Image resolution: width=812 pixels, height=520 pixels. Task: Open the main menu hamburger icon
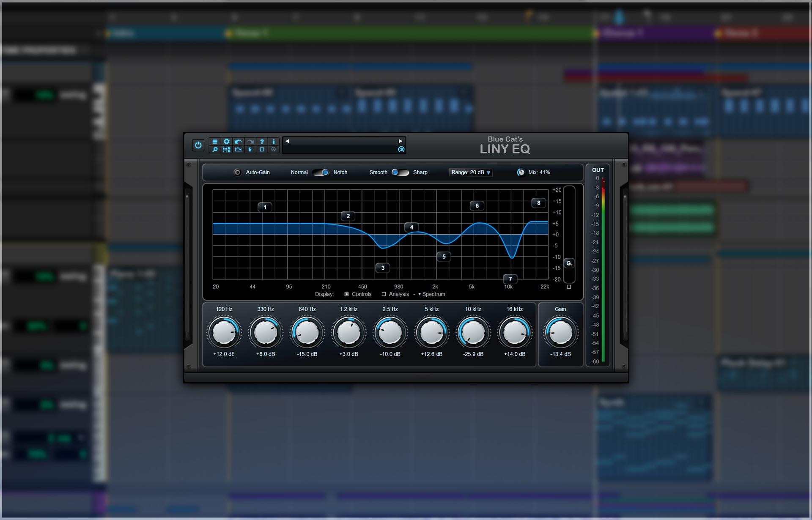coord(215,142)
